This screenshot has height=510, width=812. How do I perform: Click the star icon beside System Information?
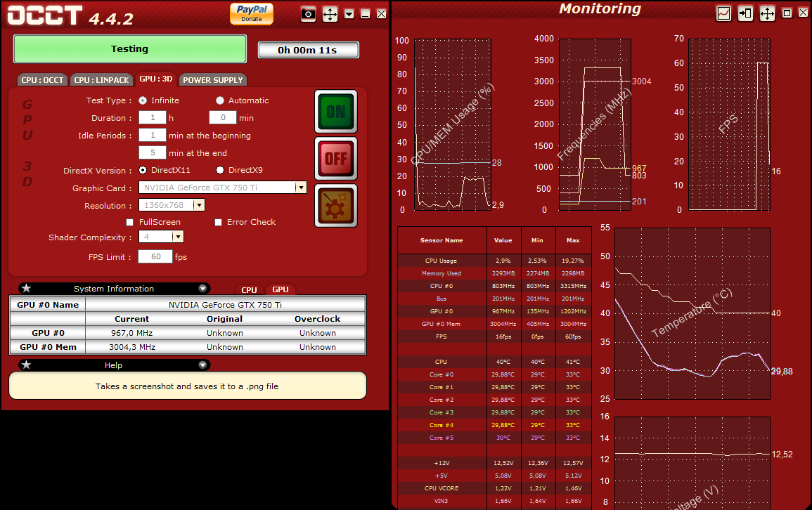coord(27,288)
